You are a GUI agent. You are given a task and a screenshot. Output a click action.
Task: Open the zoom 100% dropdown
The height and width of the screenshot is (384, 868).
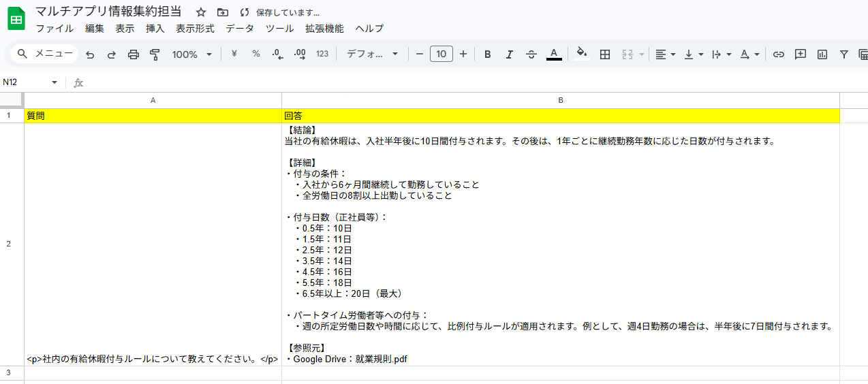coord(192,54)
